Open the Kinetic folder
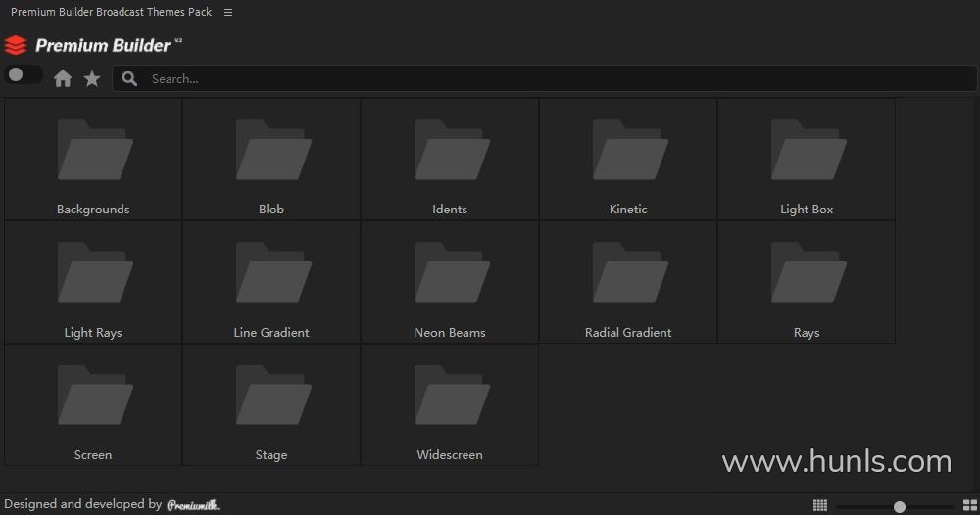The image size is (980, 515). point(628,160)
